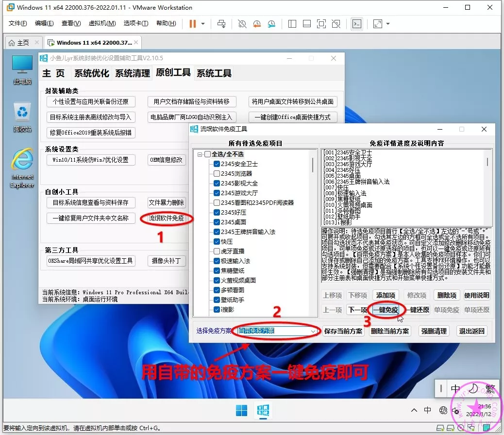Click the take snapshot toolbar icon
This screenshot has width=504, height=435.
(242, 23)
